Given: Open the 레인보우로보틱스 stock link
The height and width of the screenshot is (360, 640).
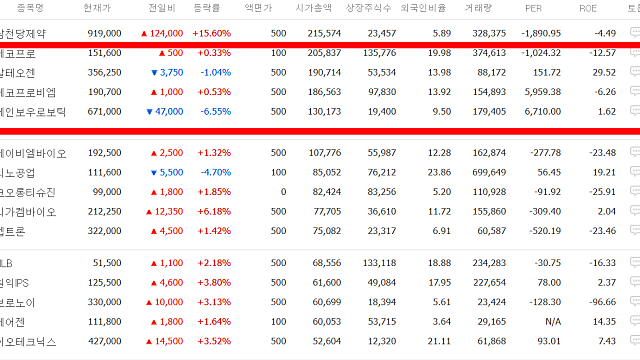Looking at the screenshot, I should coord(33,112).
